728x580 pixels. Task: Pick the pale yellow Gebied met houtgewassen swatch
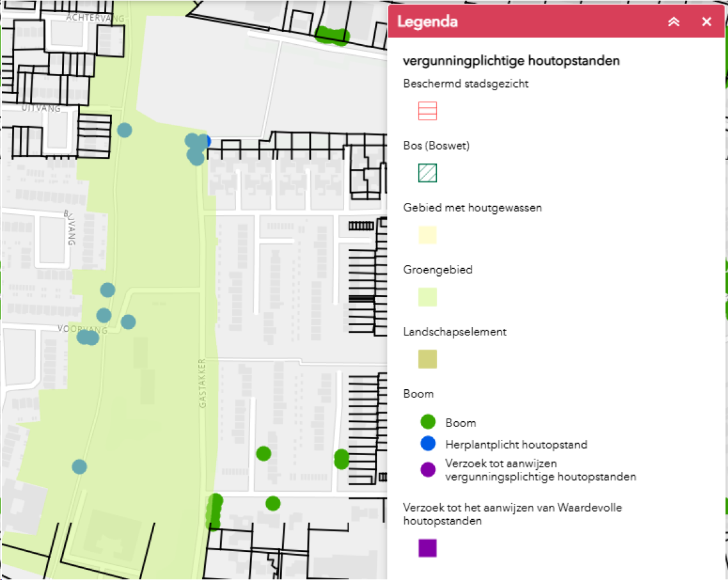[x=427, y=235]
